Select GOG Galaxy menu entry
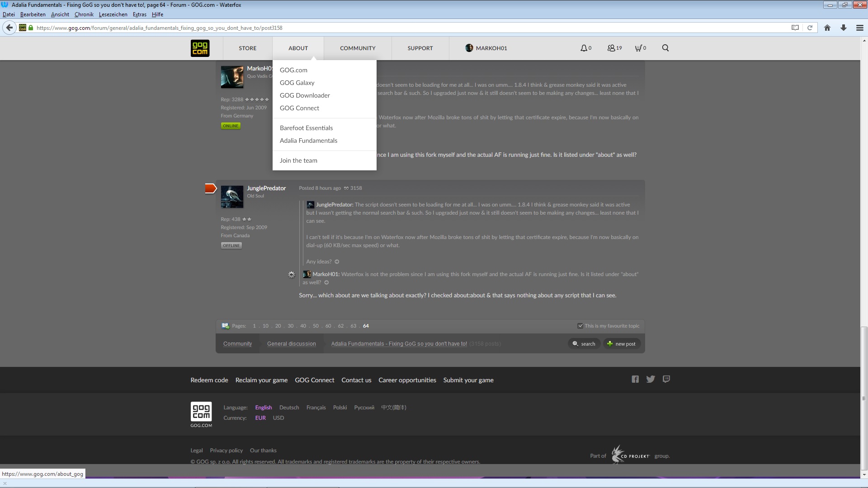The width and height of the screenshot is (868, 488). [297, 83]
